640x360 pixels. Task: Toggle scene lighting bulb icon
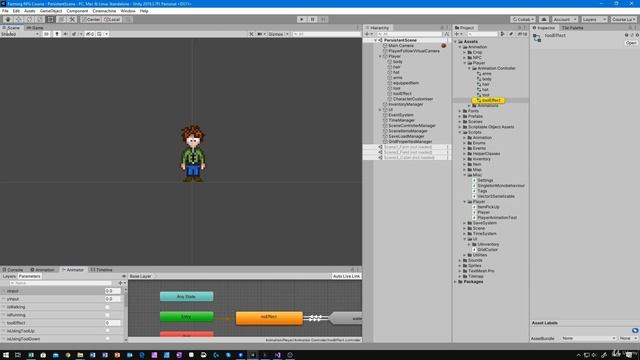[x=57, y=34]
